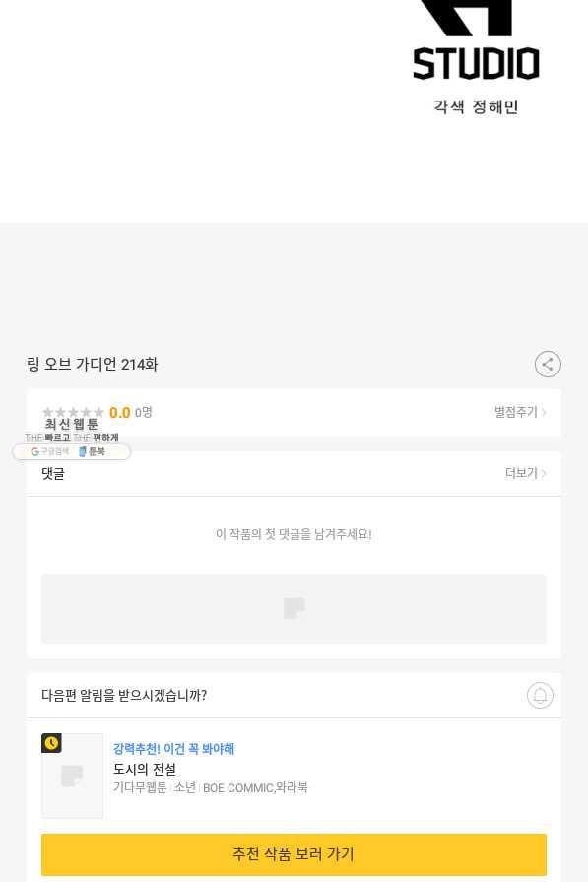
Task: Click the 링 오브 가디언 214화 title
Action: (x=93, y=364)
